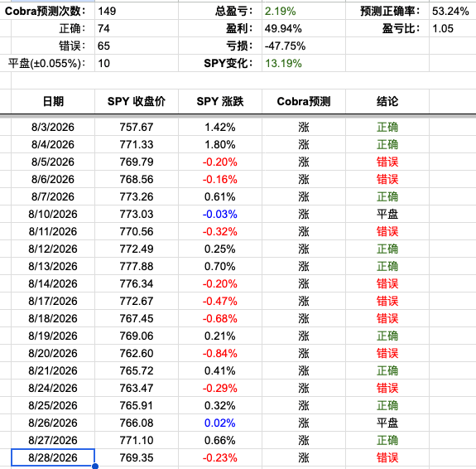Select 亏损 value -47.75%

(x=304, y=46)
